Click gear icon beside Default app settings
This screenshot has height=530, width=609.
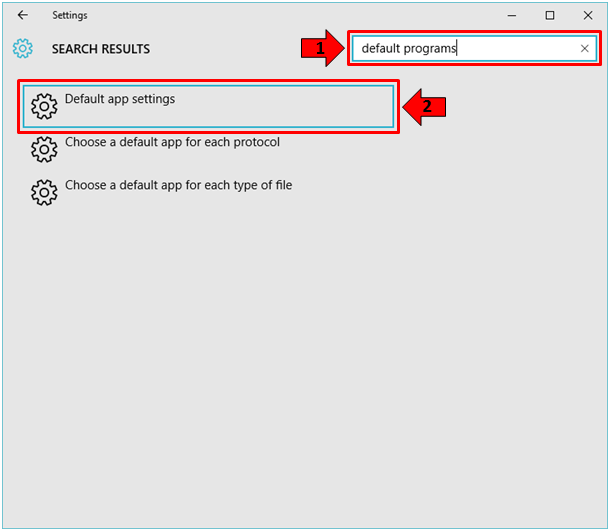click(x=44, y=106)
